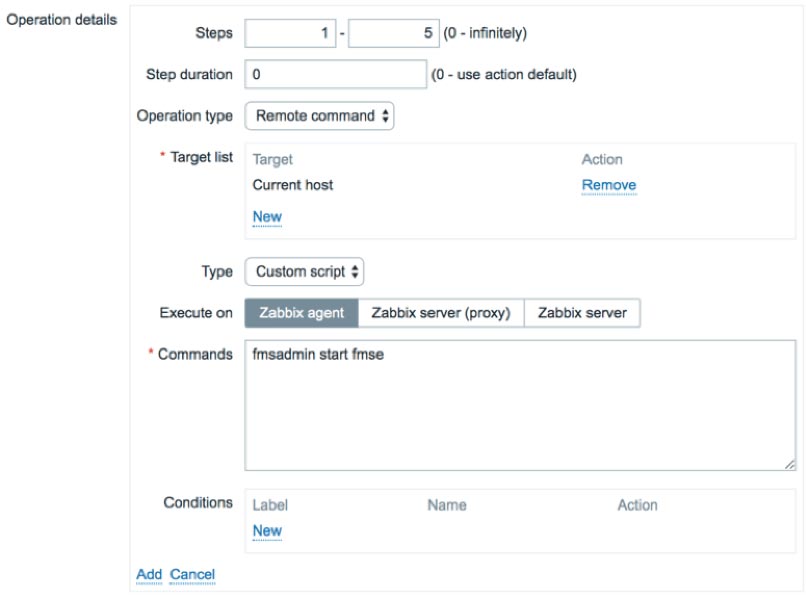Add a New target to list

(267, 216)
